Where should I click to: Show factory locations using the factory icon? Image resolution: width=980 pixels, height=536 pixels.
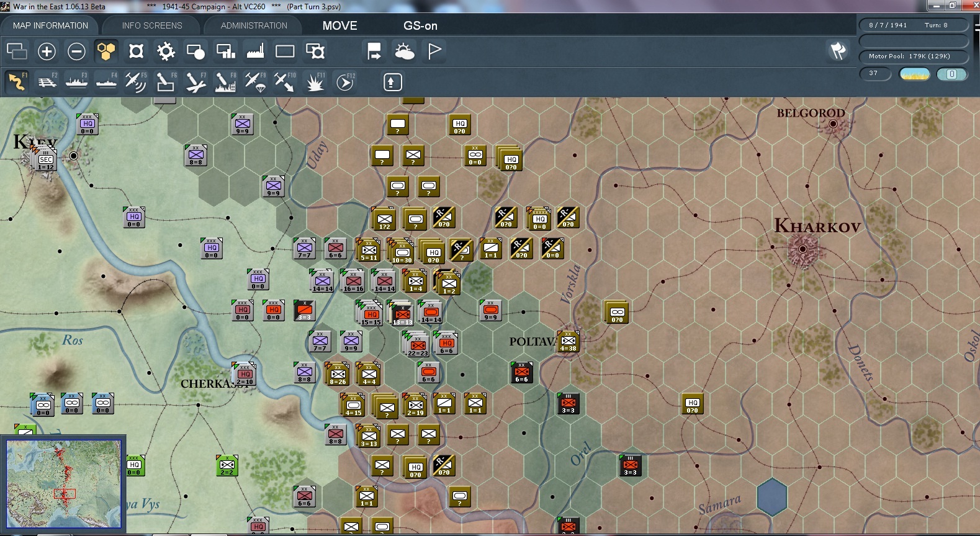click(255, 51)
